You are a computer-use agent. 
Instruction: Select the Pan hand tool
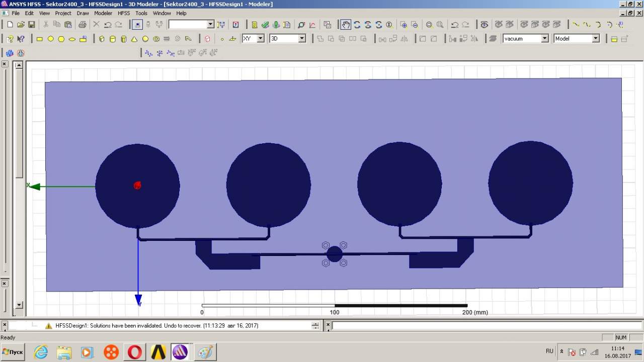click(346, 25)
